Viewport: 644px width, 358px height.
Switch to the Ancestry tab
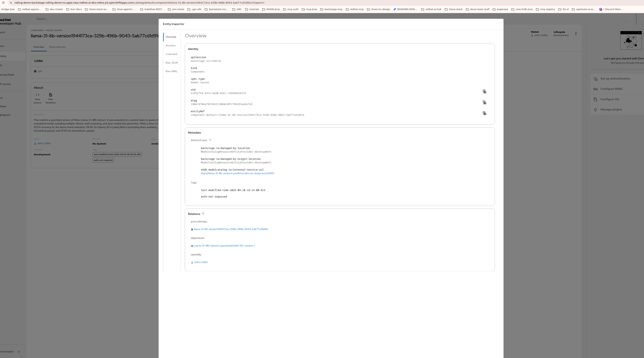171,45
